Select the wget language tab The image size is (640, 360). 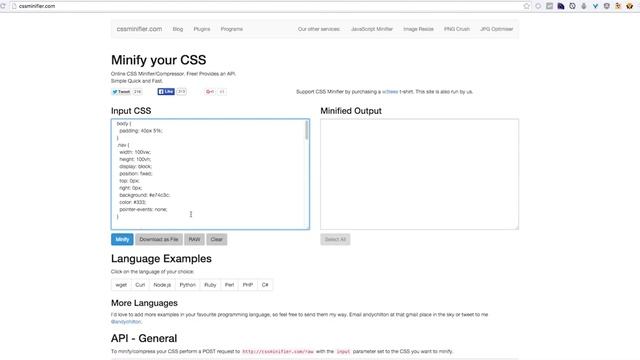click(121, 285)
